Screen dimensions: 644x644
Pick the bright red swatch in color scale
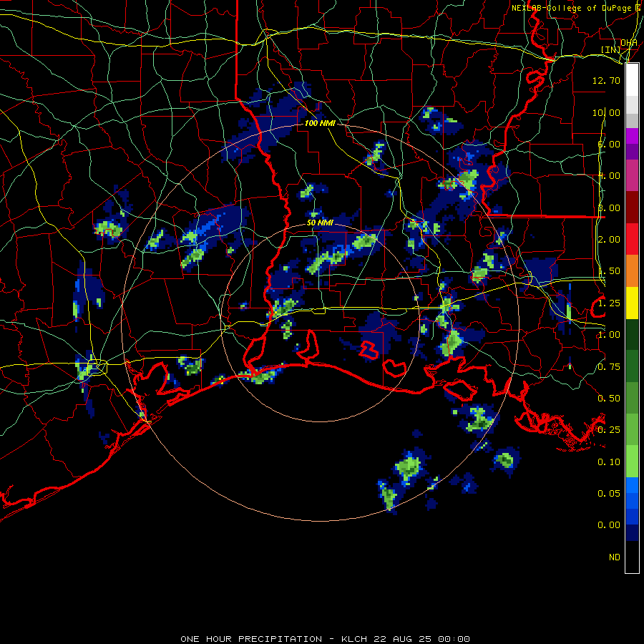pyautogui.click(x=632, y=239)
